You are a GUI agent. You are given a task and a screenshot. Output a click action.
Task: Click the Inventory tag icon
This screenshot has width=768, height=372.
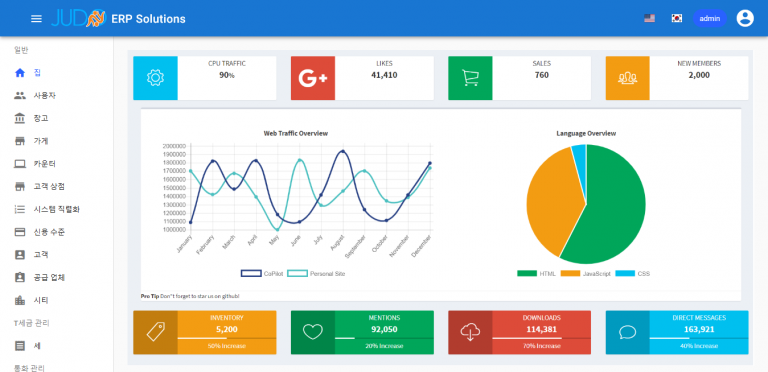[x=155, y=332]
